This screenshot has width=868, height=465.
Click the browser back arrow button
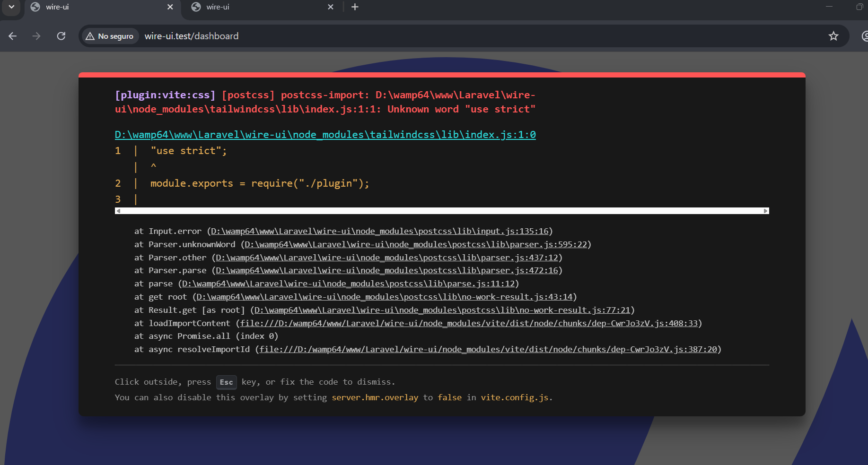coord(13,36)
